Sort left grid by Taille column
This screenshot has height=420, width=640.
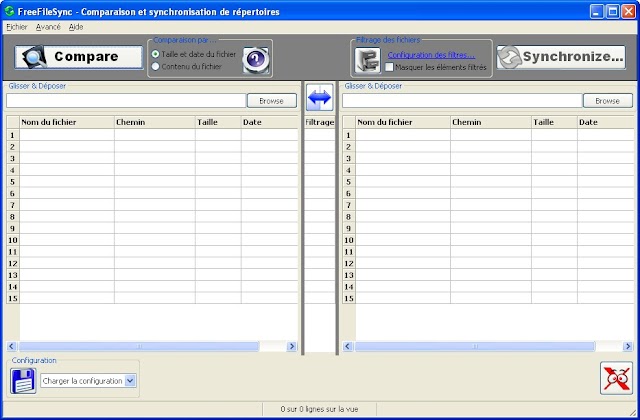218,122
